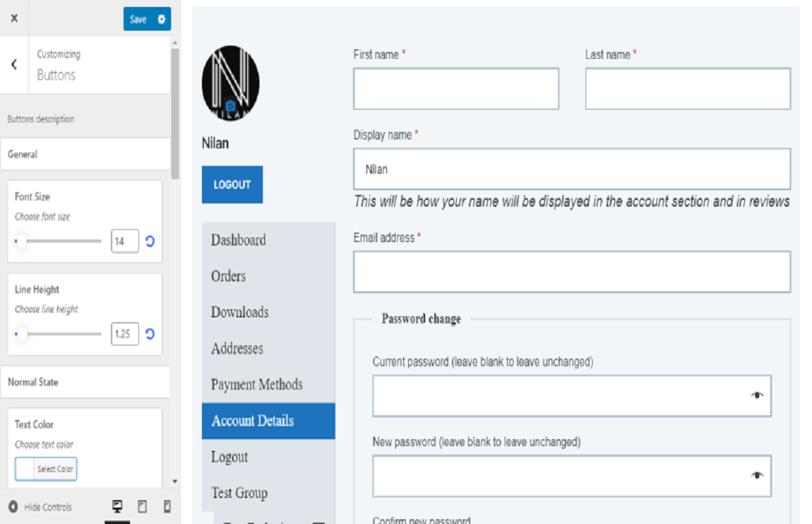Select the desktop preview icon
Image resolution: width=812 pixels, height=524 pixels.
click(118, 506)
